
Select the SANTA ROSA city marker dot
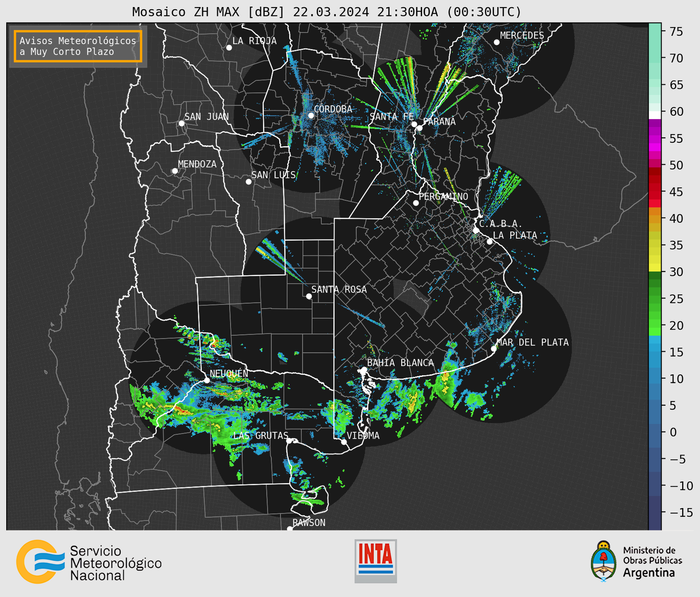coord(309,296)
